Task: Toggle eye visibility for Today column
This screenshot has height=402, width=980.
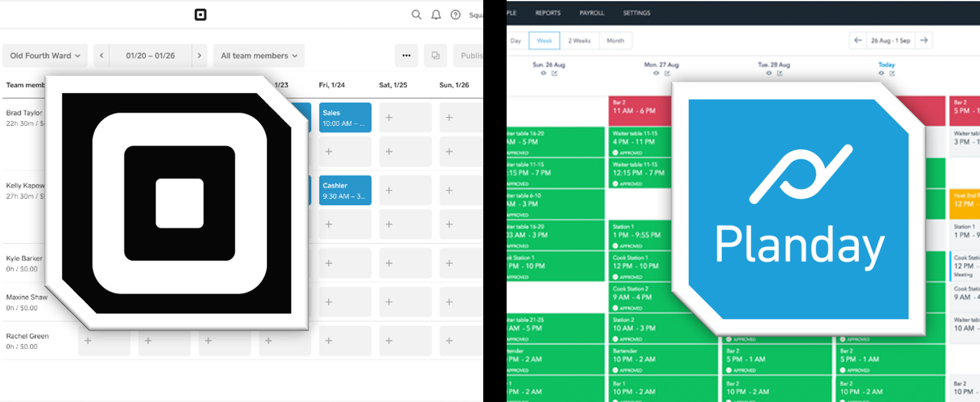Action: pyautogui.click(x=881, y=73)
